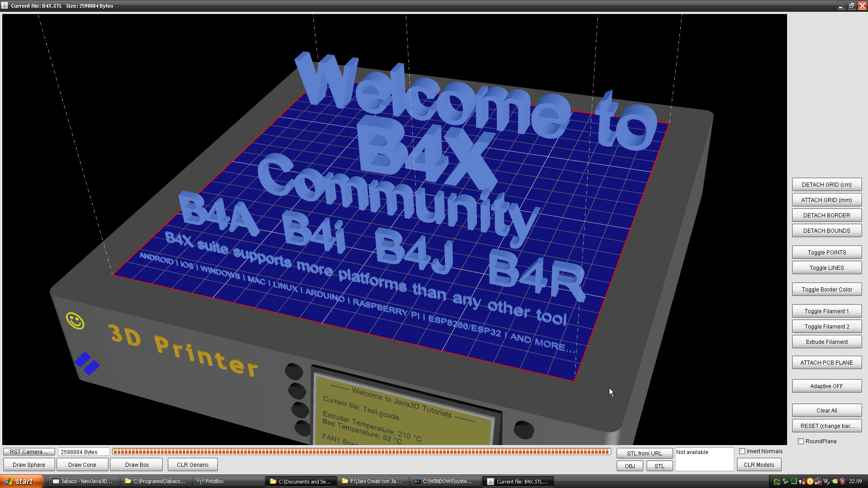Toggle LINES rendering mode

826,268
